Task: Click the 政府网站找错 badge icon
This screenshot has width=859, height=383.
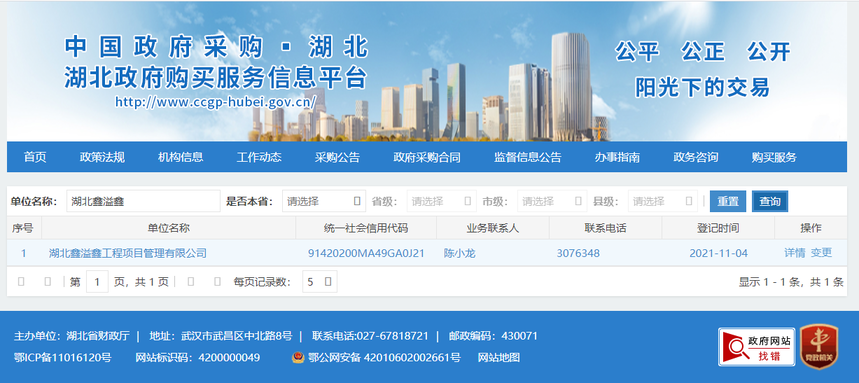Action: (757, 347)
